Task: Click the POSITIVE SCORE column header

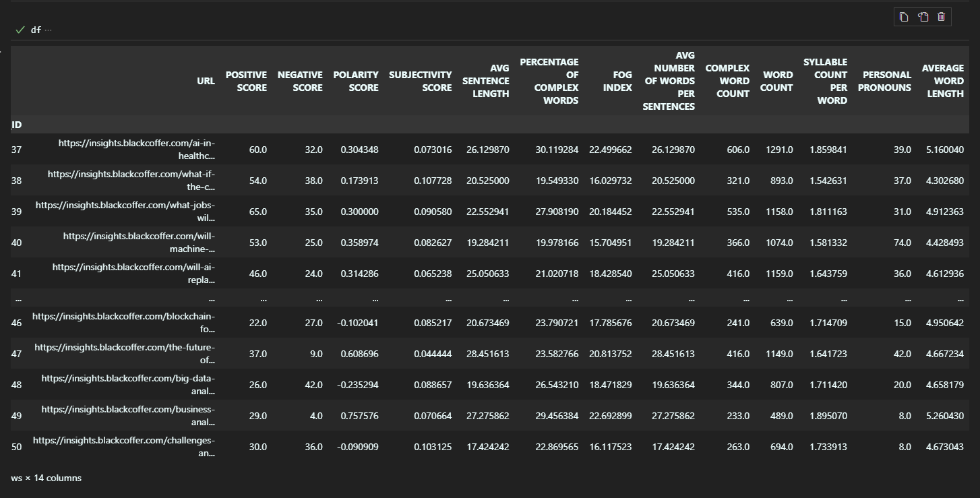Action: (x=246, y=81)
